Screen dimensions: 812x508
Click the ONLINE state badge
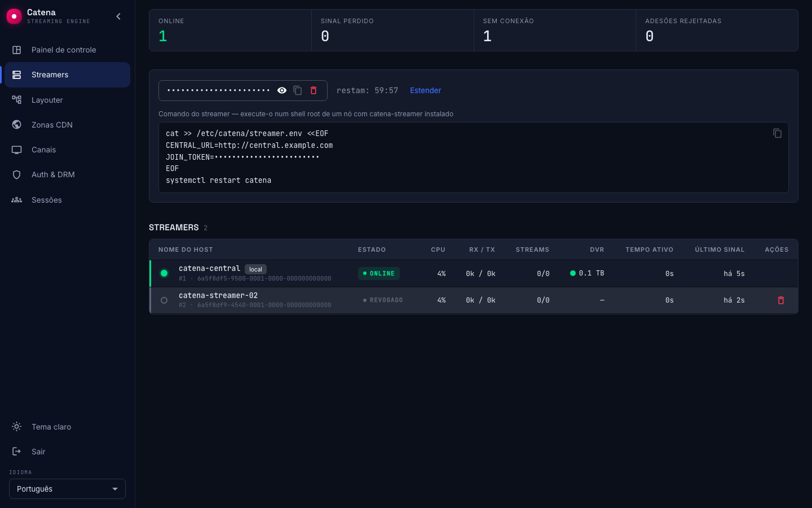click(379, 273)
